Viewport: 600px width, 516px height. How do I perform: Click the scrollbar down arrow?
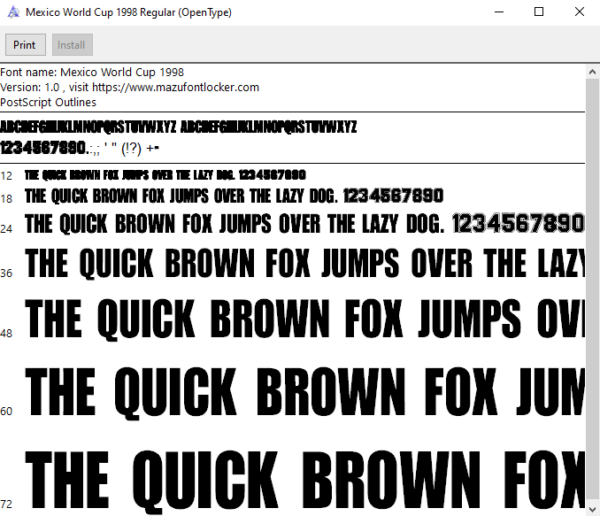click(x=592, y=509)
